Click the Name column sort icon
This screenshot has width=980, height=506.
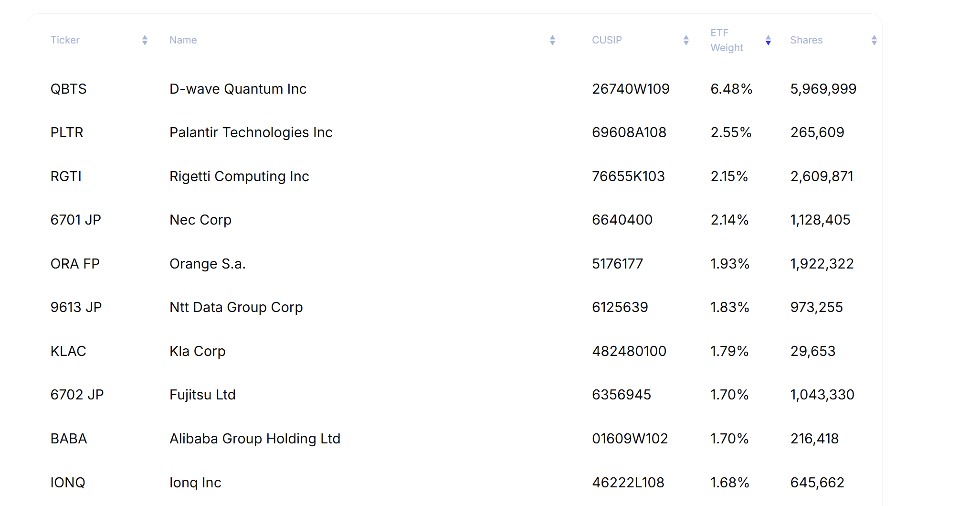coord(552,40)
